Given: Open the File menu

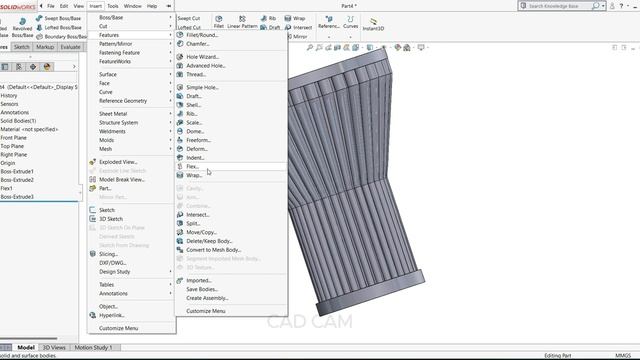Looking at the screenshot, I should click(x=51, y=6).
